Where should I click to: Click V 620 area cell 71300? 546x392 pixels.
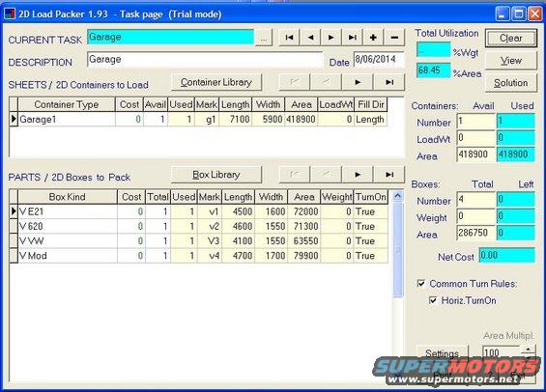pos(303,226)
